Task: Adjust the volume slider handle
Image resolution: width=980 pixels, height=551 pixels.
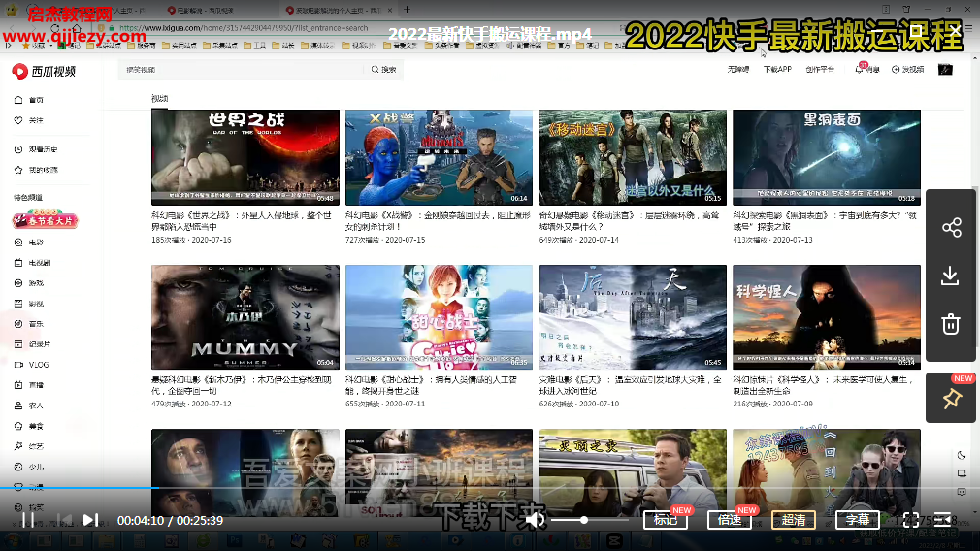Action: pos(584,520)
